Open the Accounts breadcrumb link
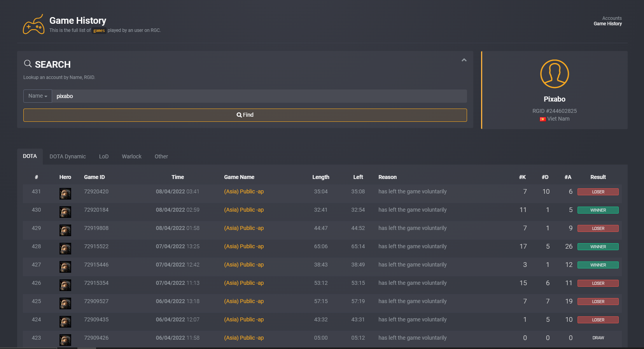The height and width of the screenshot is (349, 644). coord(612,18)
